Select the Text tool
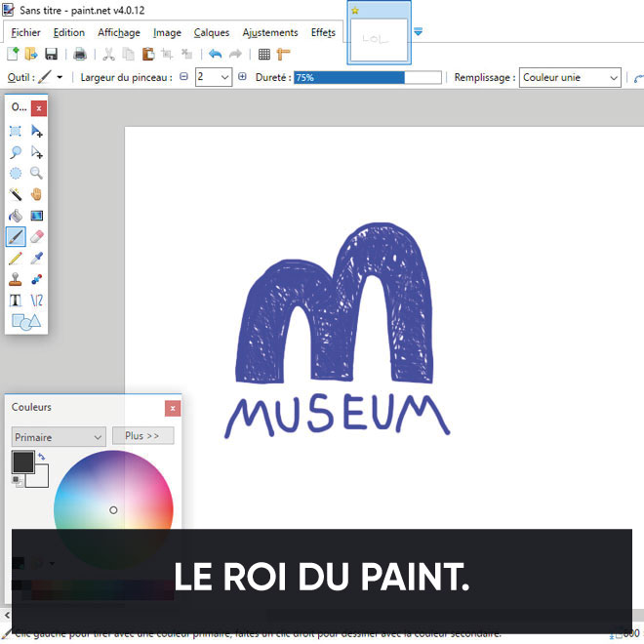 16,301
